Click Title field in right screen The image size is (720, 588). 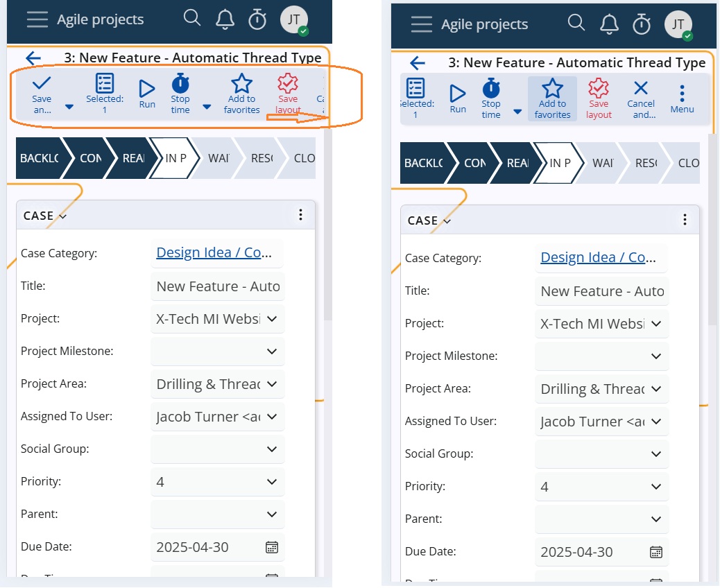pos(602,291)
